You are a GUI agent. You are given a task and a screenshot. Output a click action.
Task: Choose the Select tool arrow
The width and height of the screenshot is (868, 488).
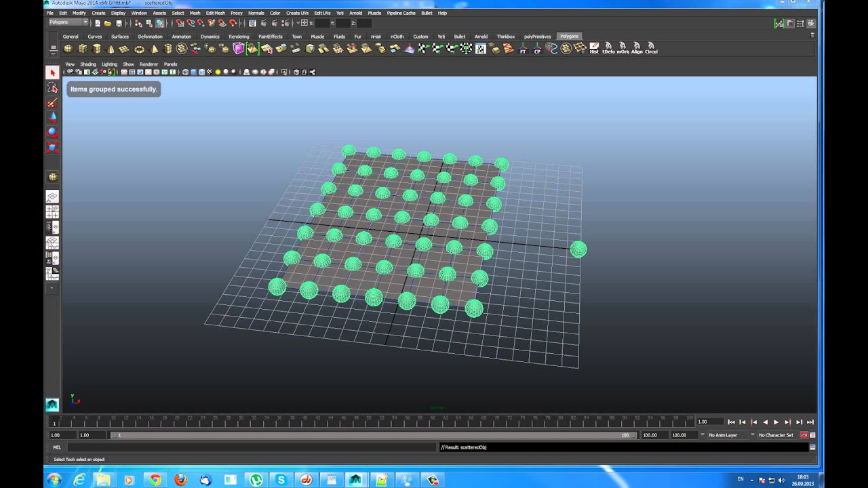click(52, 73)
